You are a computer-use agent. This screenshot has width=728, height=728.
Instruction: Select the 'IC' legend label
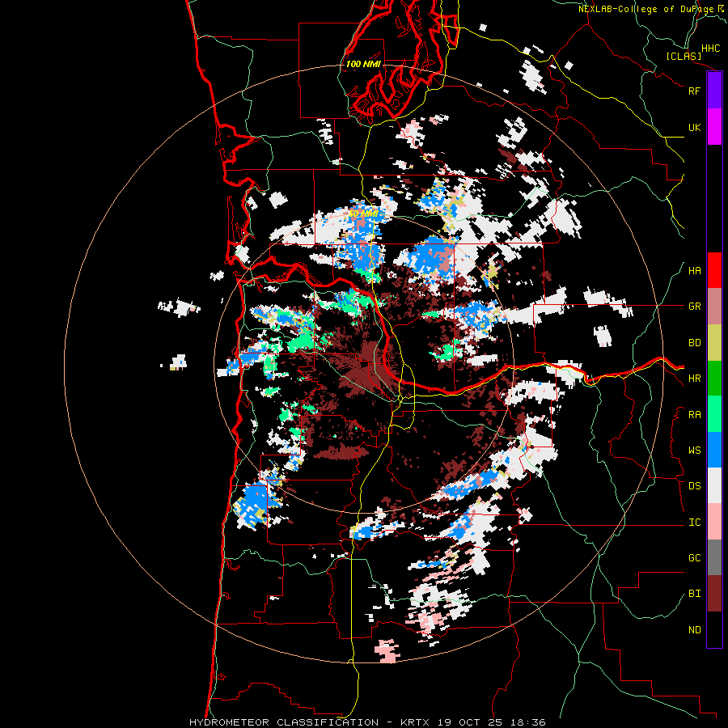tap(694, 523)
